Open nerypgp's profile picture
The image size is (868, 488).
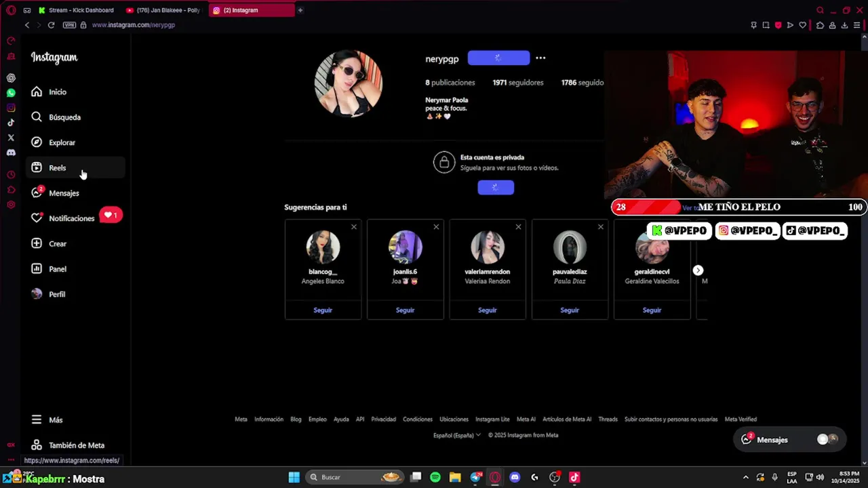point(349,83)
